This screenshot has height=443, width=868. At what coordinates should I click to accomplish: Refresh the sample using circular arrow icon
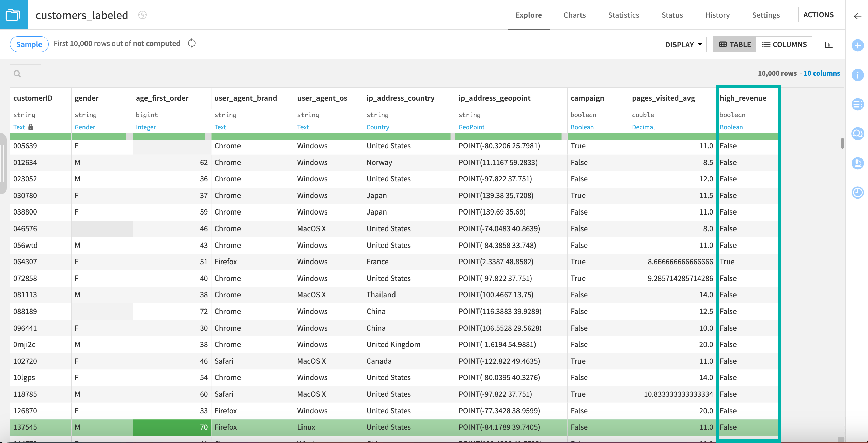(191, 43)
